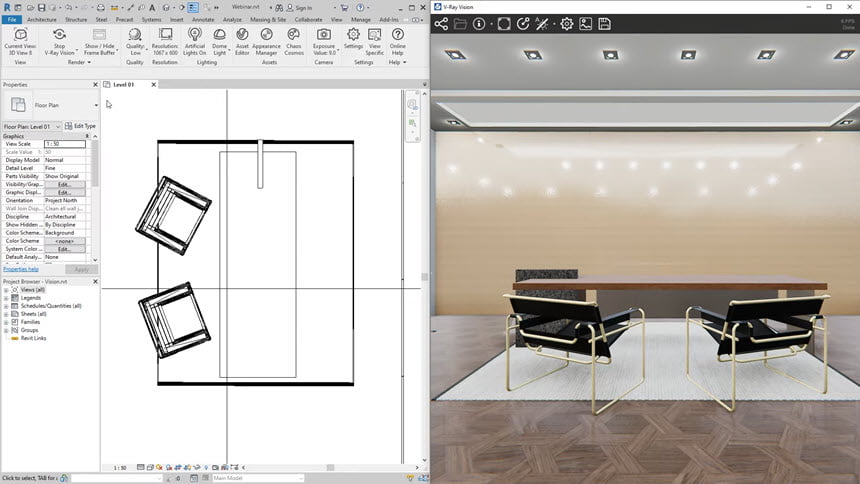
Task: Open the Systems ribbon tab
Action: pyautogui.click(x=151, y=19)
